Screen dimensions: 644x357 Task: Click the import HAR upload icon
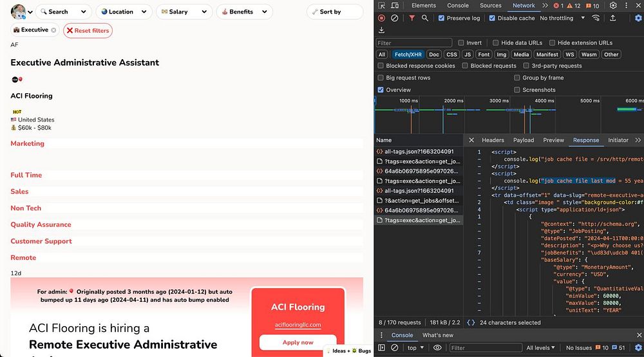point(613,18)
